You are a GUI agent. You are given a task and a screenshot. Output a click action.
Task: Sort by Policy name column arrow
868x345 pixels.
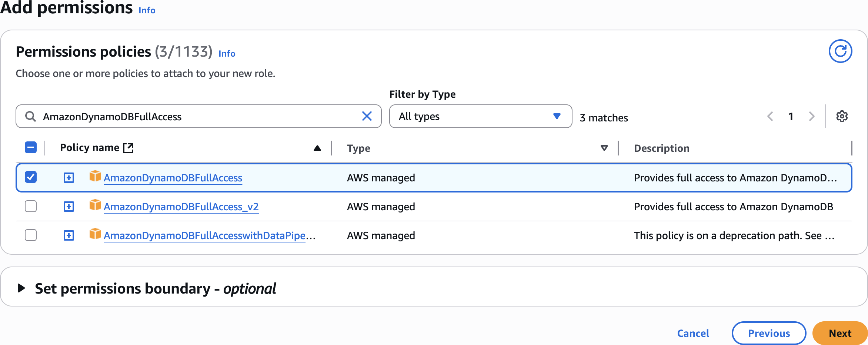tap(317, 148)
